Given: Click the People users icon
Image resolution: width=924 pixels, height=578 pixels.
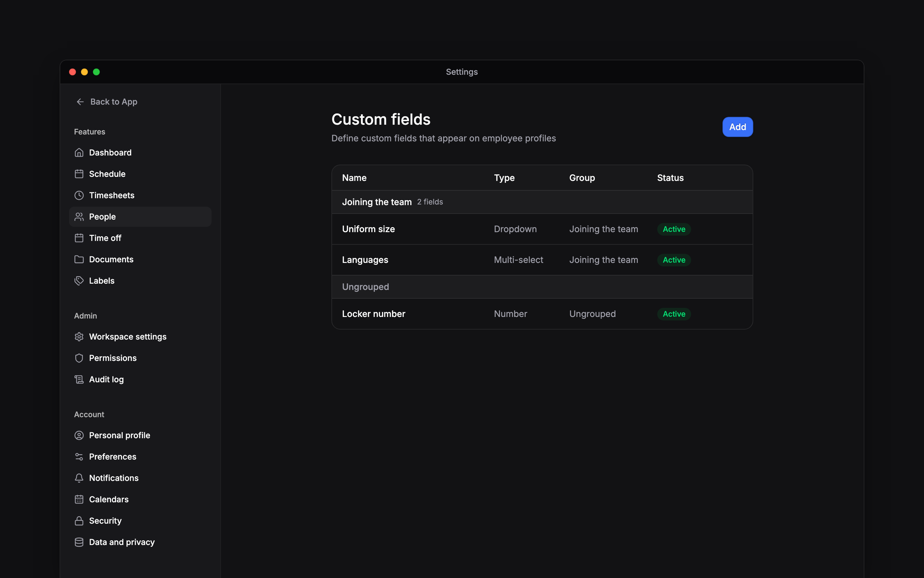Looking at the screenshot, I should [79, 217].
